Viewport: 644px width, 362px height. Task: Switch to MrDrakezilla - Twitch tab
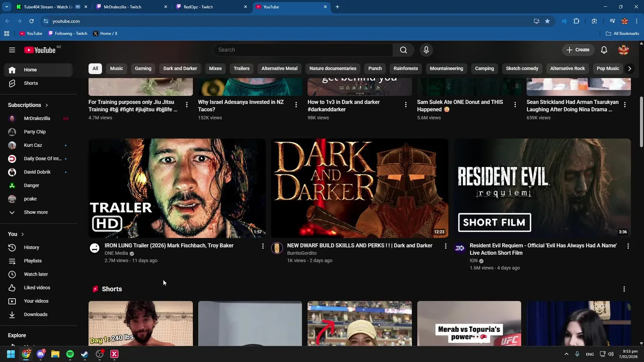pyautogui.click(x=131, y=7)
